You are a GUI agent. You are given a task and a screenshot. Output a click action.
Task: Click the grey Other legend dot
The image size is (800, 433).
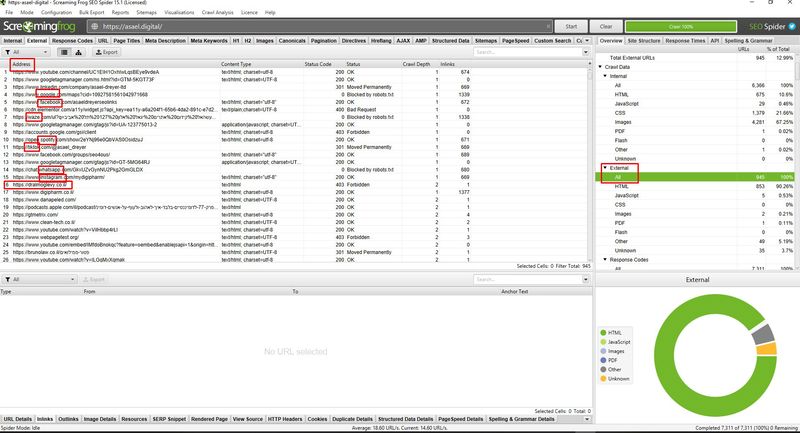coord(603,369)
